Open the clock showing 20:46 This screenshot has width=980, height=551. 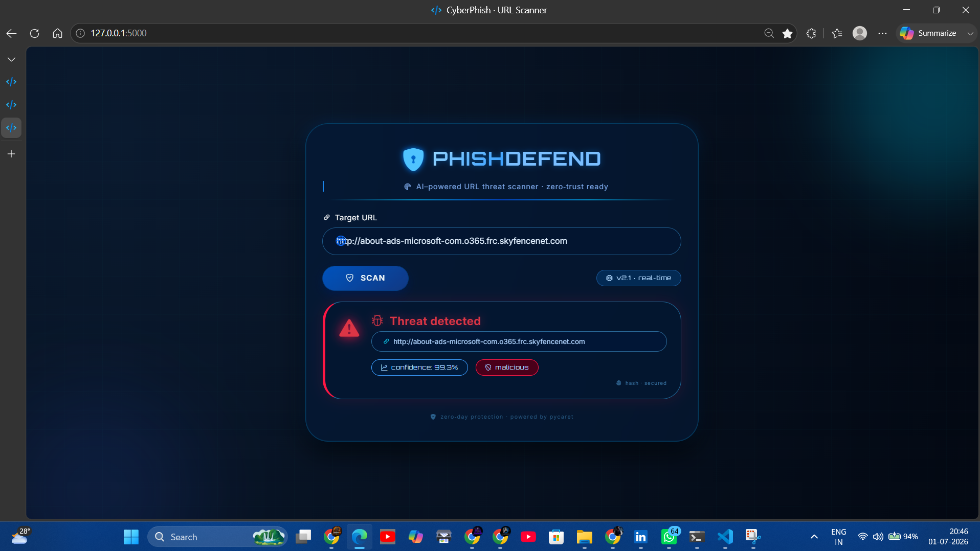[x=949, y=537]
